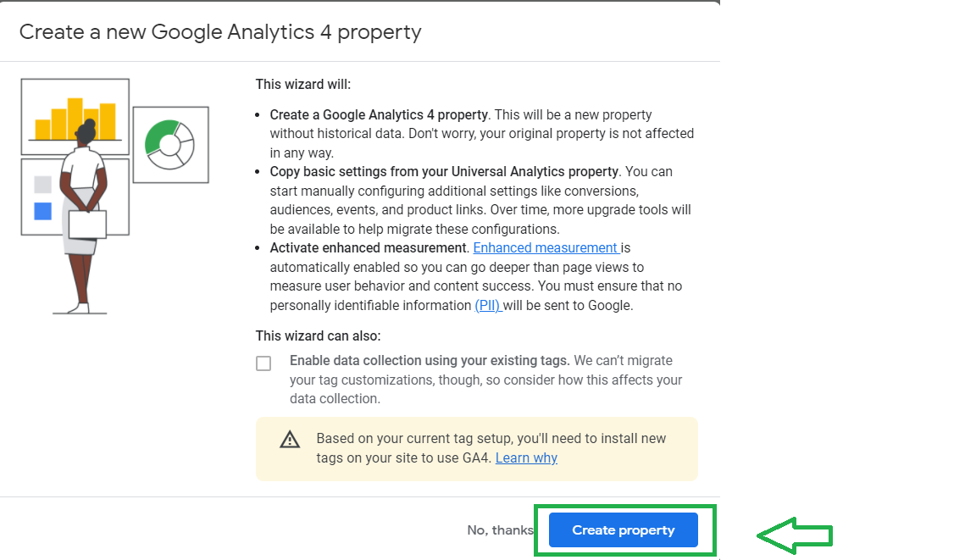The image size is (976, 560).
Task: Click the yellow tag setup warning message
Action: 491,448
